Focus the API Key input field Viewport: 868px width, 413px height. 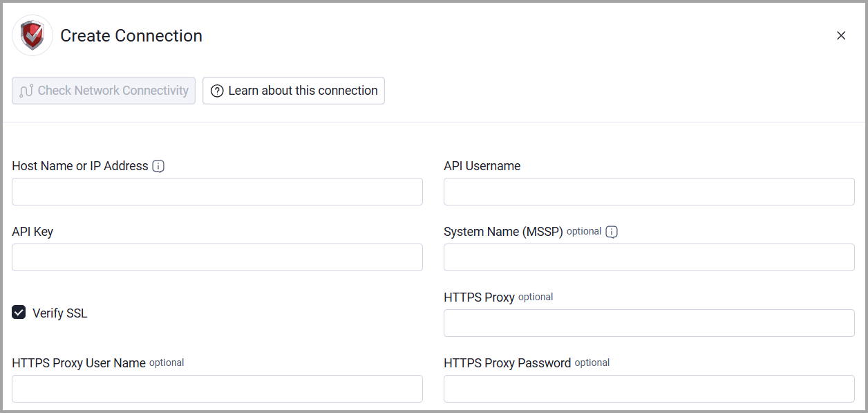tap(217, 257)
